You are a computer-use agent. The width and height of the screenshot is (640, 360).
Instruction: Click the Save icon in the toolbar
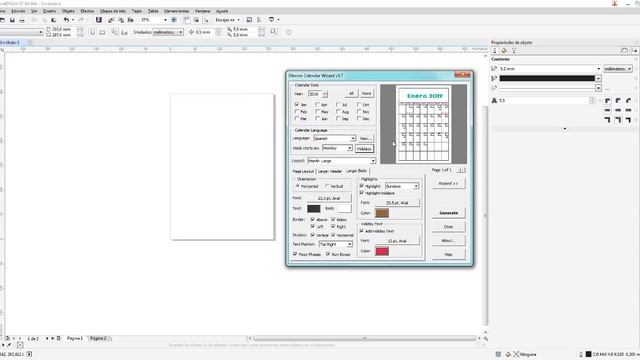coord(12,20)
